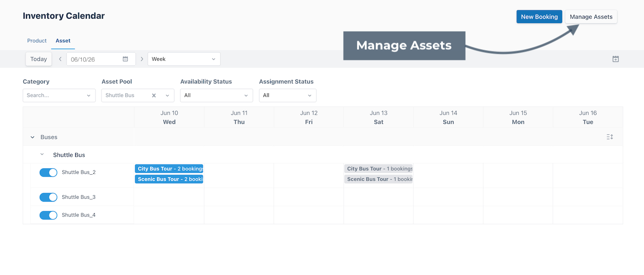Open City Bus Tour 2 bookings on Wed
This screenshot has width=644, height=275.
(169, 169)
